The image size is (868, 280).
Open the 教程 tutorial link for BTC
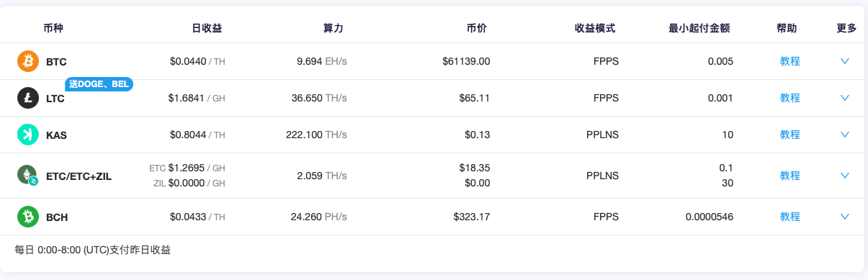[x=790, y=61]
